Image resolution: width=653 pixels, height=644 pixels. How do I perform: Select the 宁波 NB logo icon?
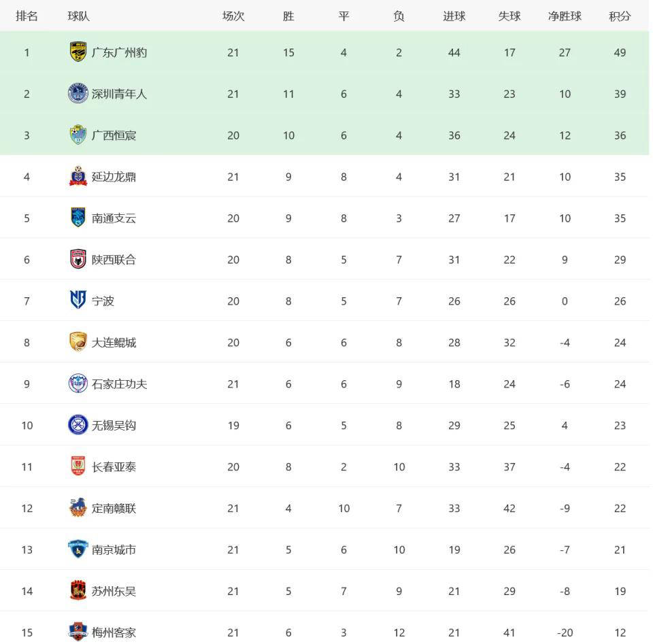tap(78, 301)
